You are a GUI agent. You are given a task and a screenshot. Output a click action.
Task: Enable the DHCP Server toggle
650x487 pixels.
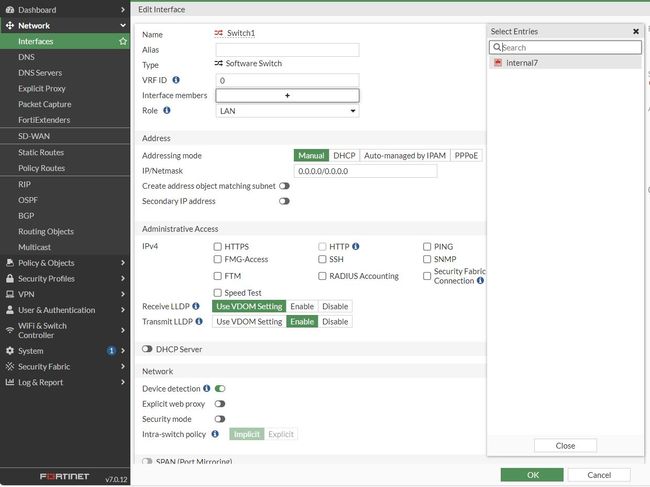click(147, 349)
